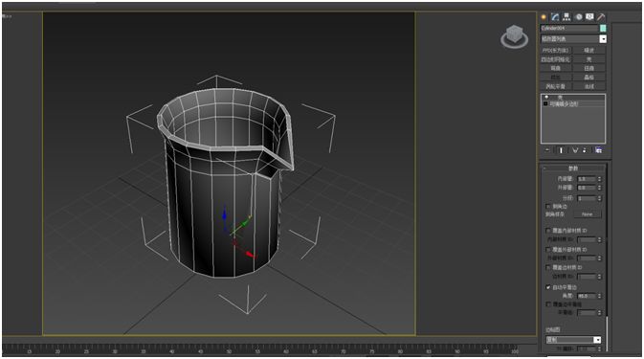
Task: Adjust the 边材质 ID spinner
Action: coord(600,277)
